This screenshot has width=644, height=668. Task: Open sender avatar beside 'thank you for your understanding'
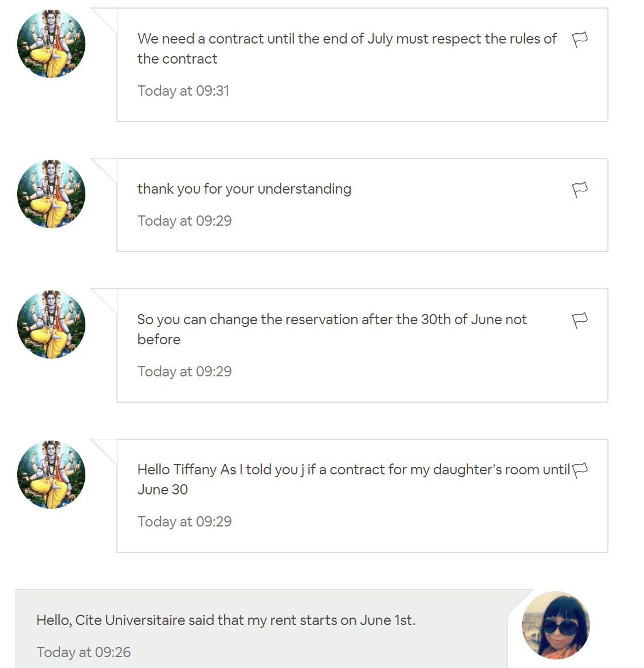pos(51,194)
